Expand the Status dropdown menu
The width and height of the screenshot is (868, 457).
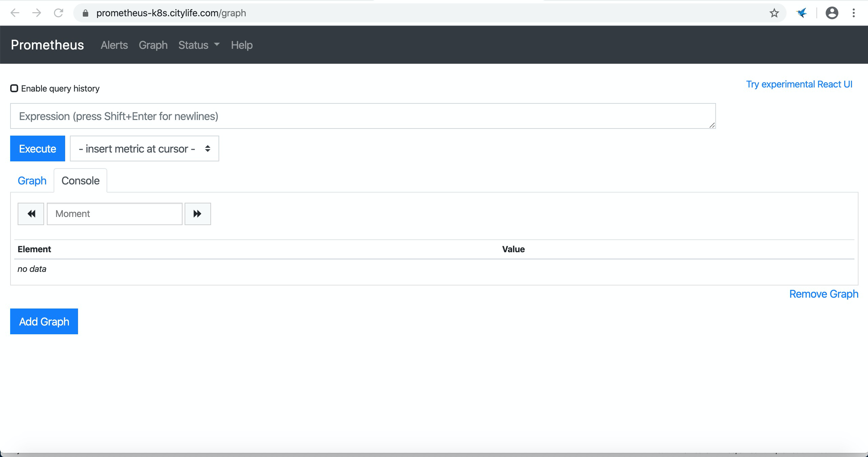coord(199,45)
